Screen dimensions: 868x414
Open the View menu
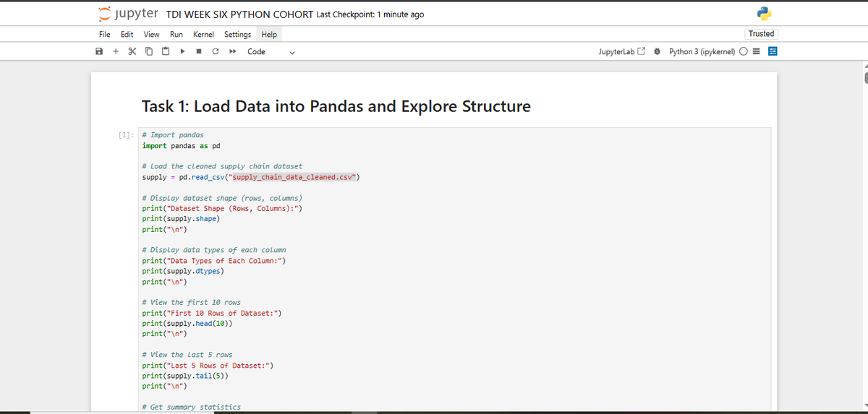tap(152, 34)
